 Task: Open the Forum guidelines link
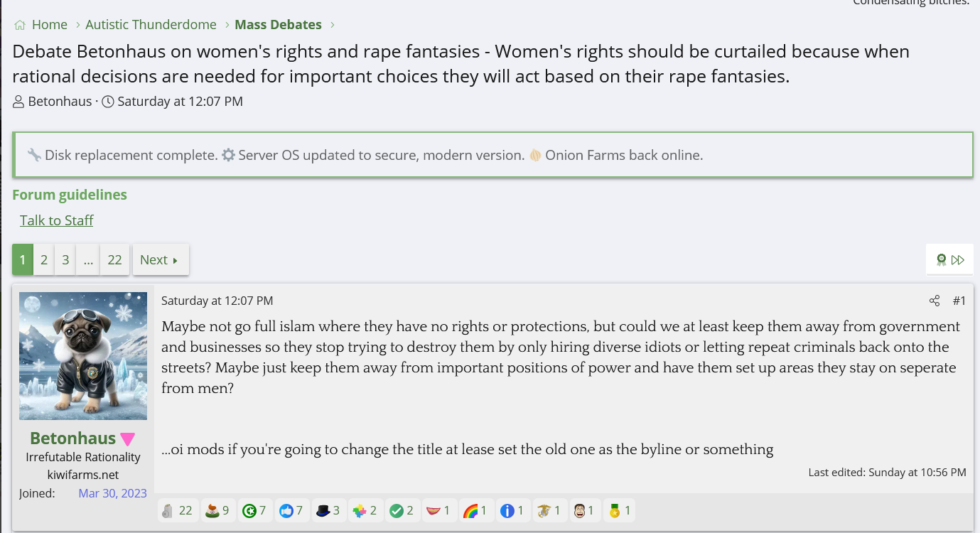pos(70,195)
